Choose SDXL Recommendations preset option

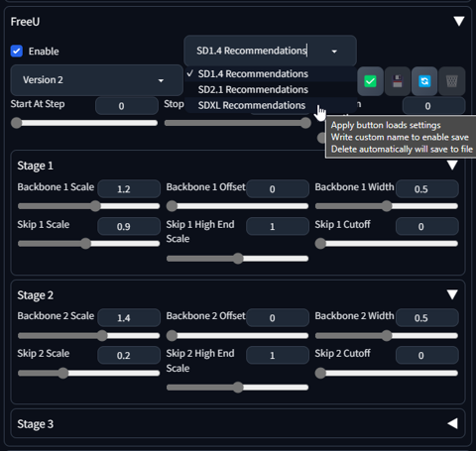(x=271, y=105)
